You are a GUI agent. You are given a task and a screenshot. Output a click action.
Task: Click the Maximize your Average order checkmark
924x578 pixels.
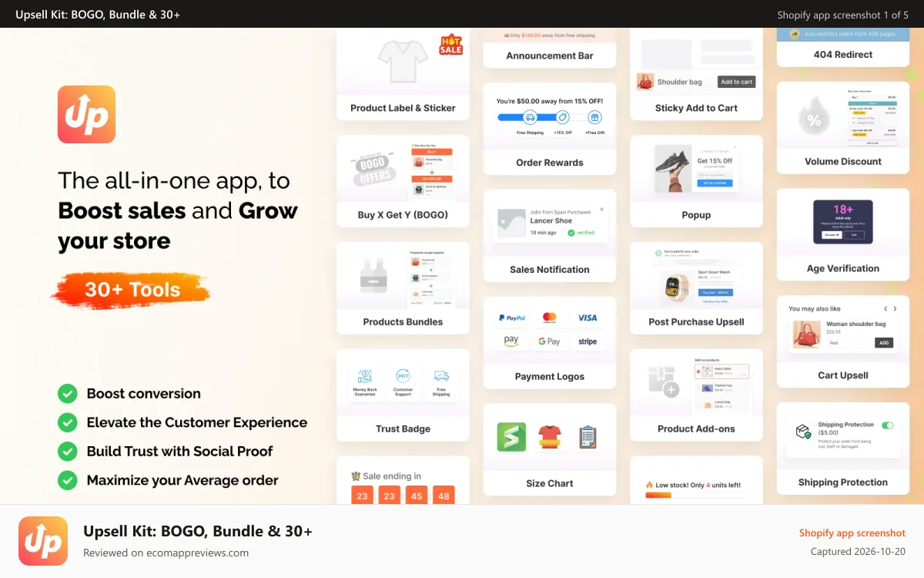pyautogui.click(x=68, y=480)
